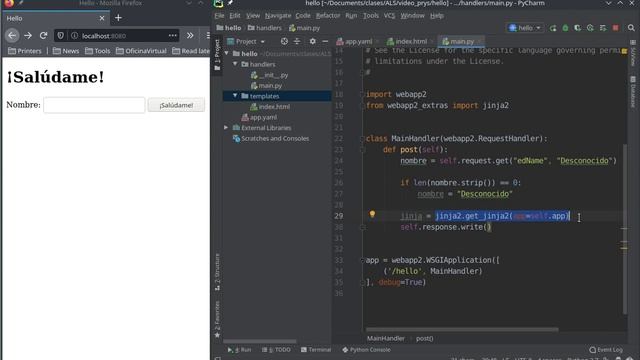Viewport: 640px width, 360px height.
Task: Expand External Libraries node
Action: pos(226,128)
